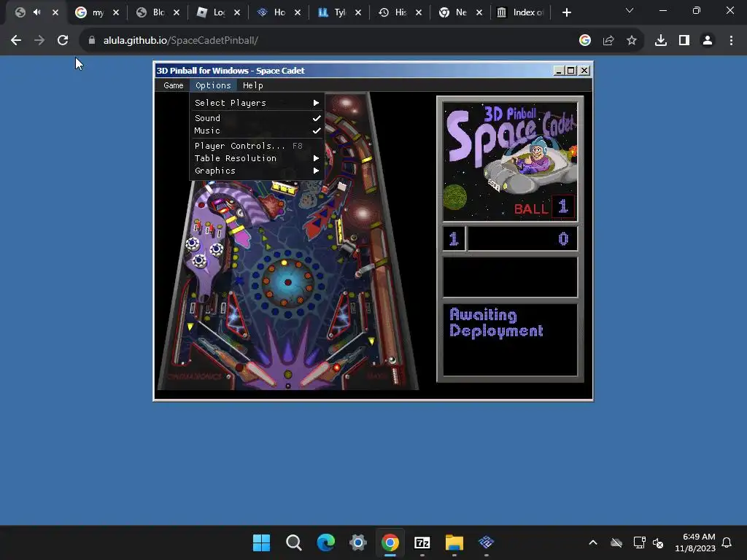Click the blue diamond taskbar app icon
Image resolution: width=747 pixels, height=560 pixels.
486,542
